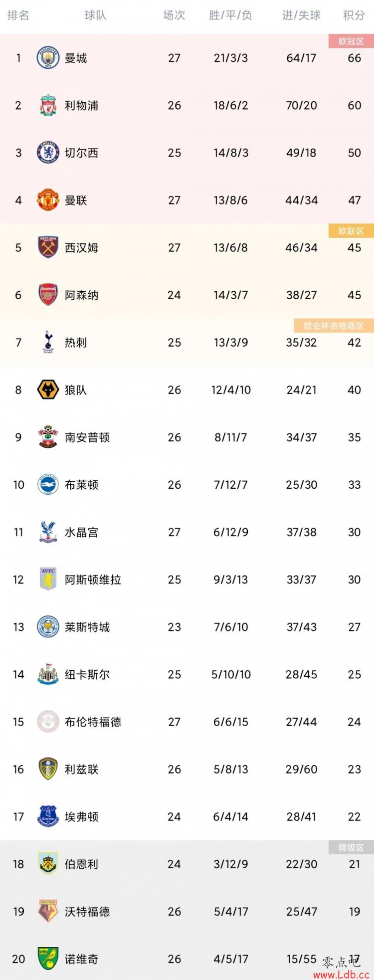The width and height of the screenshot is (374, 980).
Task: Select the Arsenal club badge
Action: pyautogui.click(x=48, y=295)
